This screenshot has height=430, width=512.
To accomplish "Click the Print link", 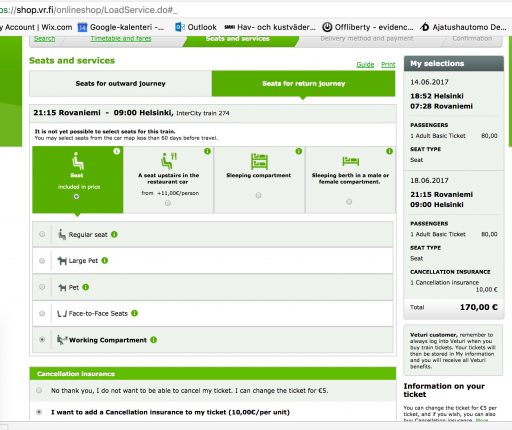I will 388,64.
